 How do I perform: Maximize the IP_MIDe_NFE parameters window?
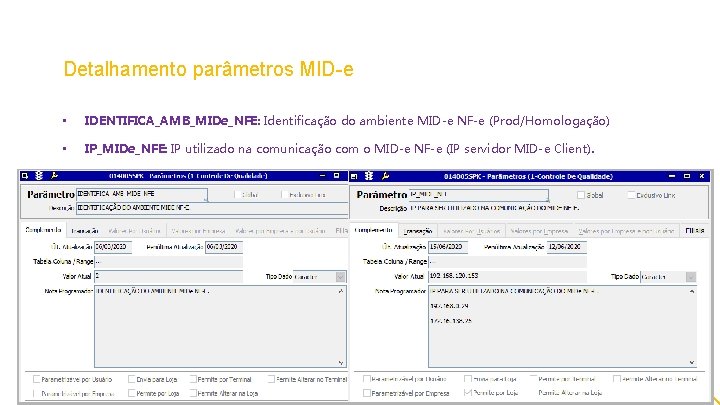pyautogui.click(x=687, y=176)
